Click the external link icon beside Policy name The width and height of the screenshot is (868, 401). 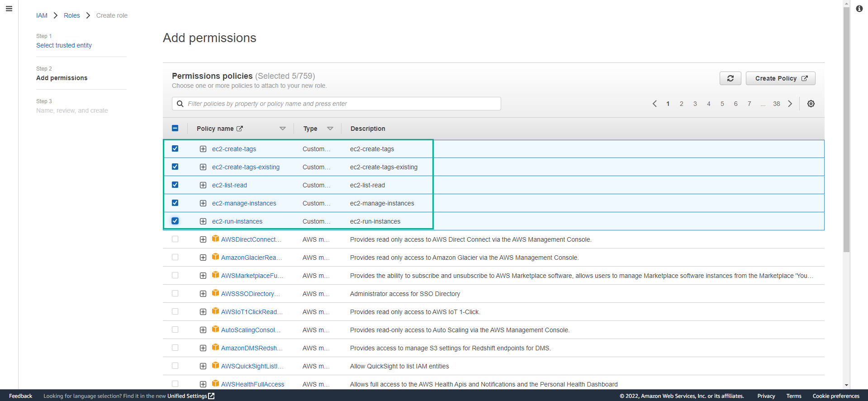point(240,129)
